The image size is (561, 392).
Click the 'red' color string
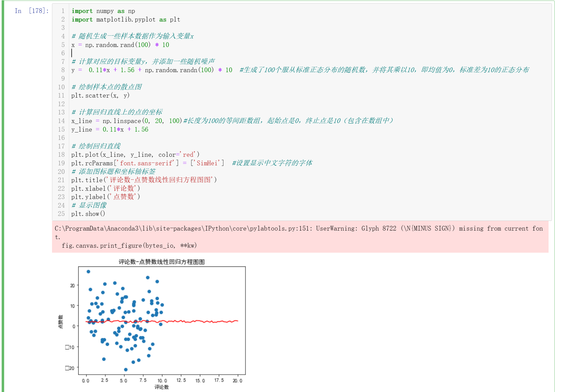click(x=188, y=155)
